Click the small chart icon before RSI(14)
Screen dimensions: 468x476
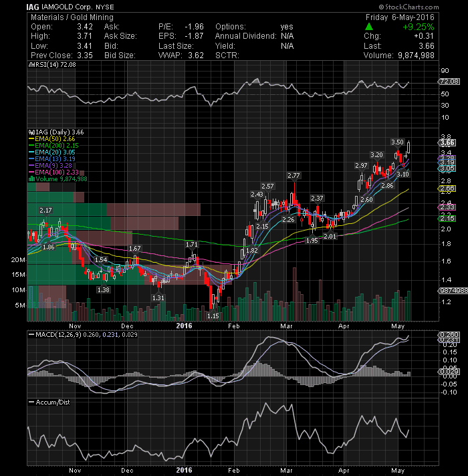30,65
